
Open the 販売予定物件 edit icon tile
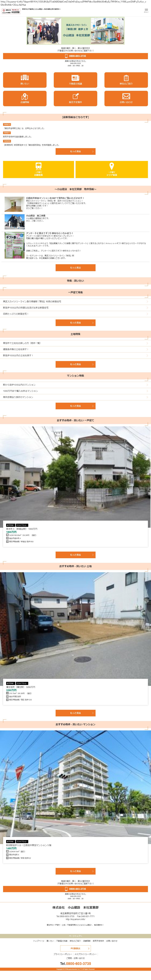(x=76, y=98)
